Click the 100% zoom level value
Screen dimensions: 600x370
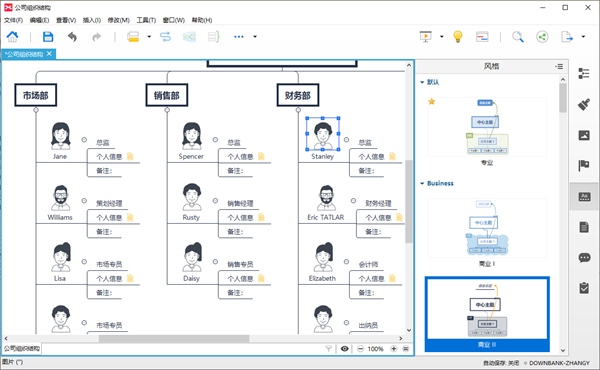coord(375,349)
